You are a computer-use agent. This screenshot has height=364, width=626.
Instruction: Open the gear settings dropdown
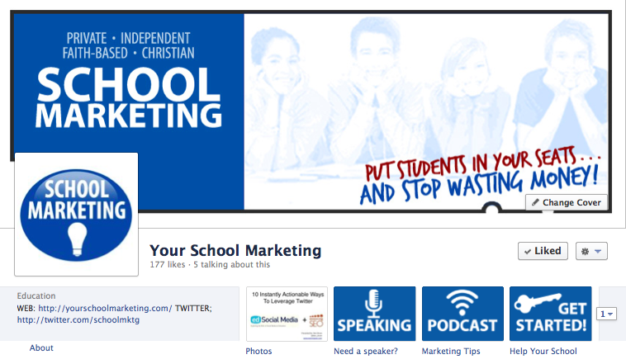pos(591,251)
